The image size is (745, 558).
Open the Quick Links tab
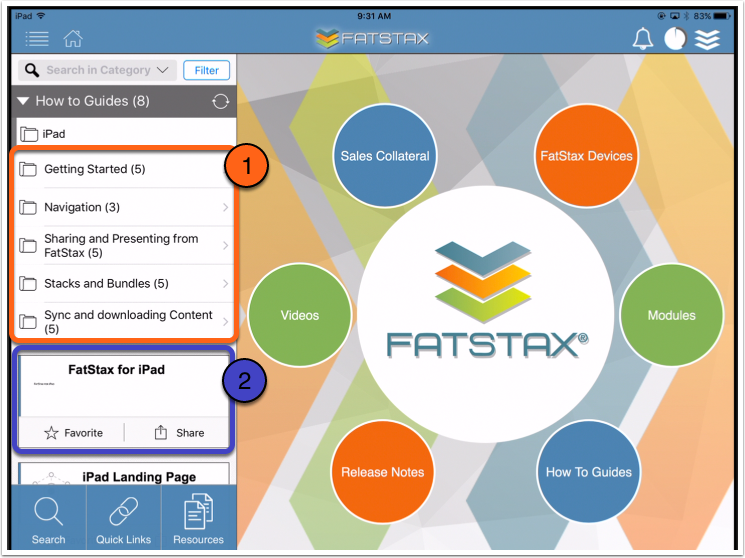point(124,518)
